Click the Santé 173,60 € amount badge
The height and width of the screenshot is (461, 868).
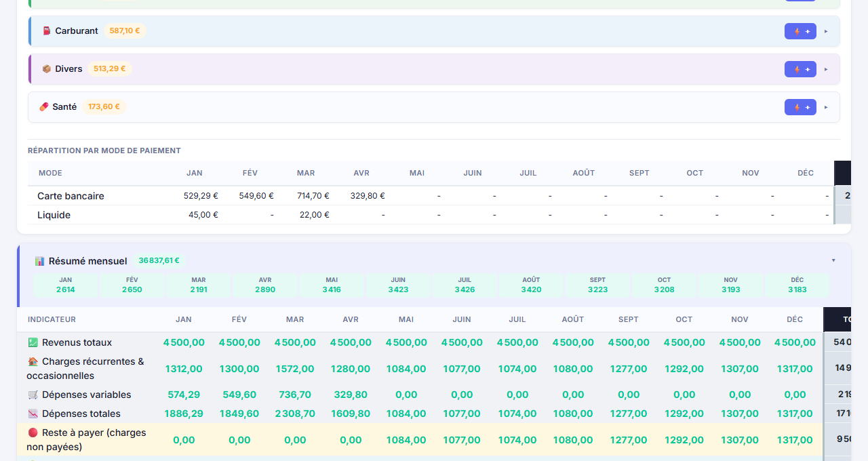click(104, 107)
